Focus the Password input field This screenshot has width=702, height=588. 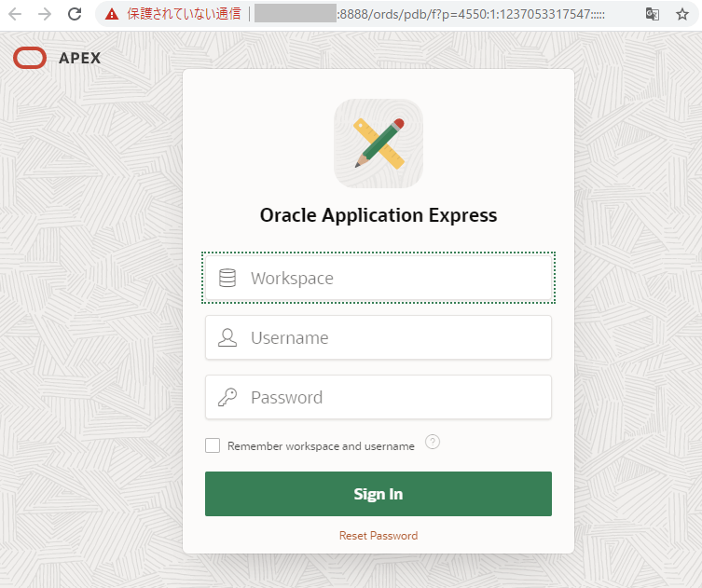(379, 397)
